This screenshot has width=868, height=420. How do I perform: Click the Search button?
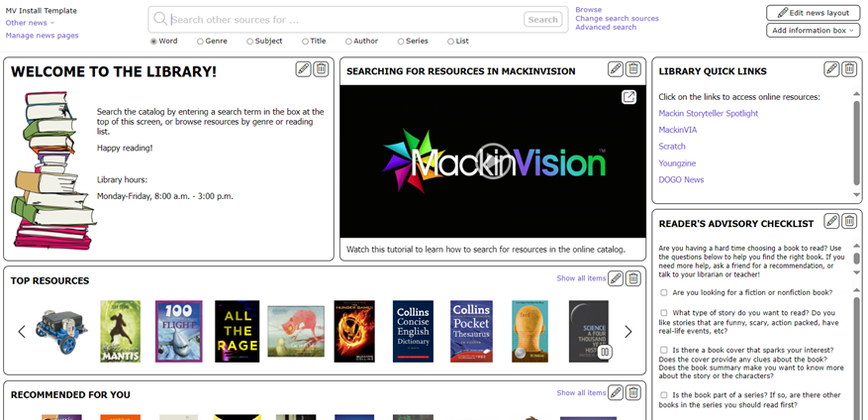[x=542, y=20]
